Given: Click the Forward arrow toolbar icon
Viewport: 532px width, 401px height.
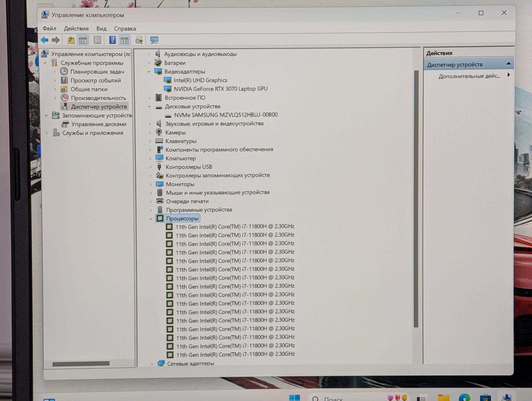Looking at the screenshot, I should tap(56, 40).
